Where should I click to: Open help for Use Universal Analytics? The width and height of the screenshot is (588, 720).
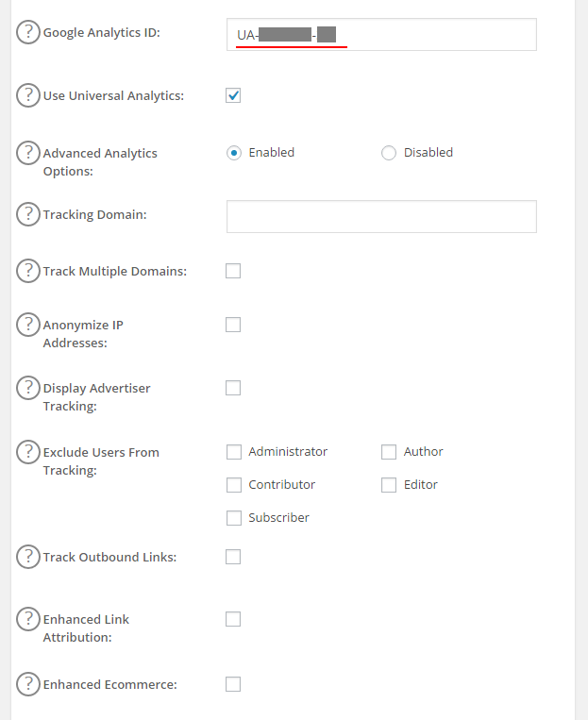coord(29,95)
